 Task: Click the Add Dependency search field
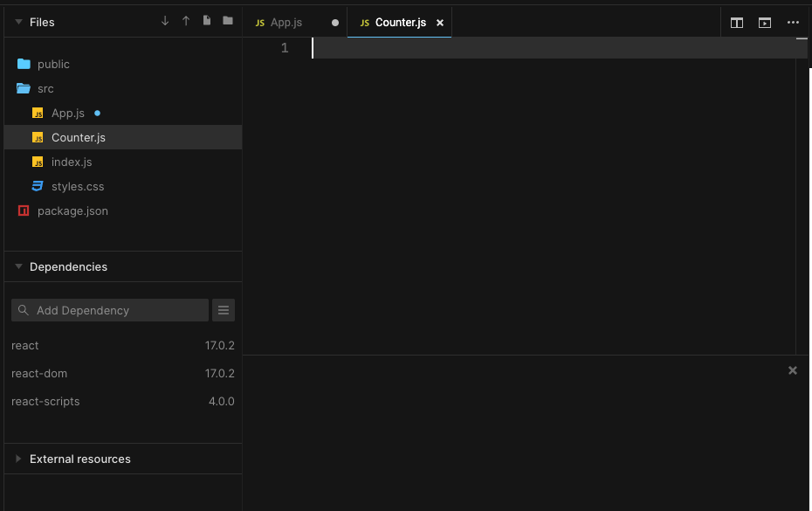109,310
